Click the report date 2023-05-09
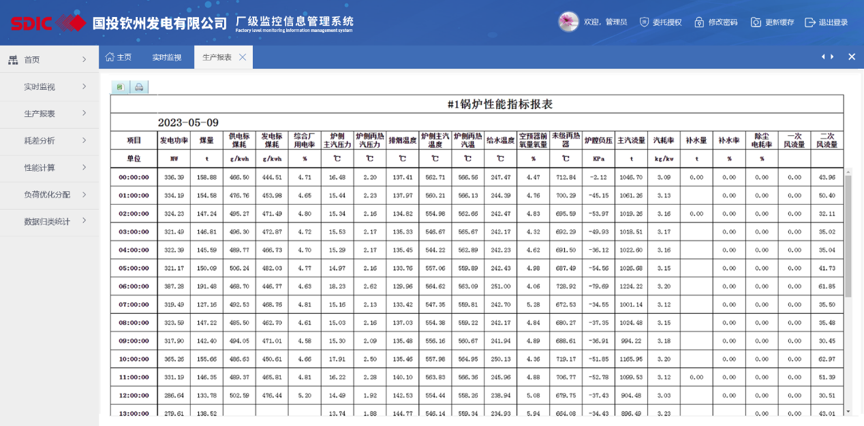The width and height of the screenshot is (864, 426). 188,122
